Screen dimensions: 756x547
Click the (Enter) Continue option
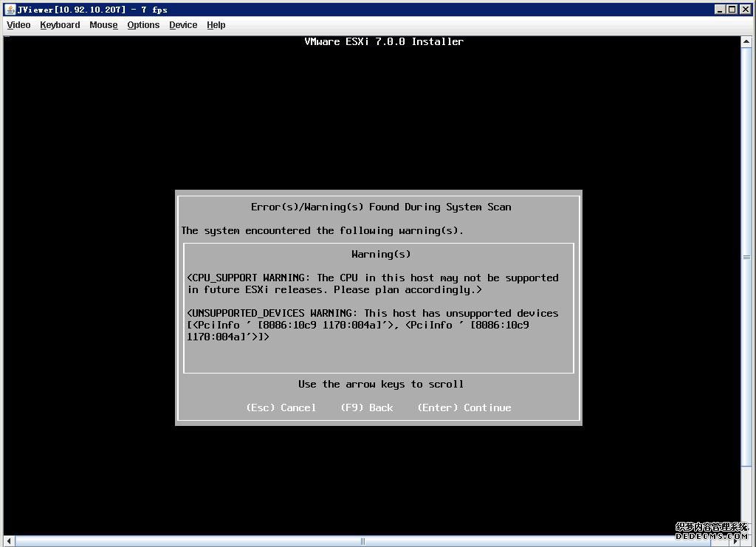[x=464, y=407]
